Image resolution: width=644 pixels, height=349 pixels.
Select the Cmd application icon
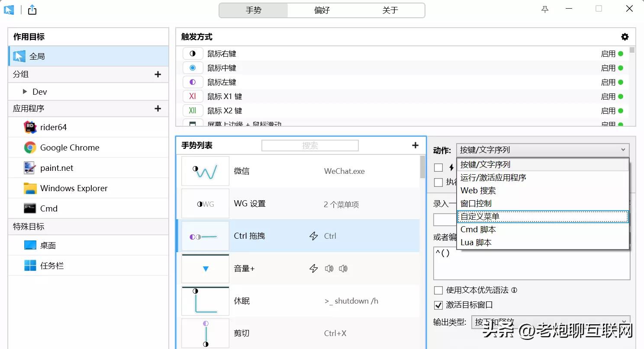click(x=29, y=208)
